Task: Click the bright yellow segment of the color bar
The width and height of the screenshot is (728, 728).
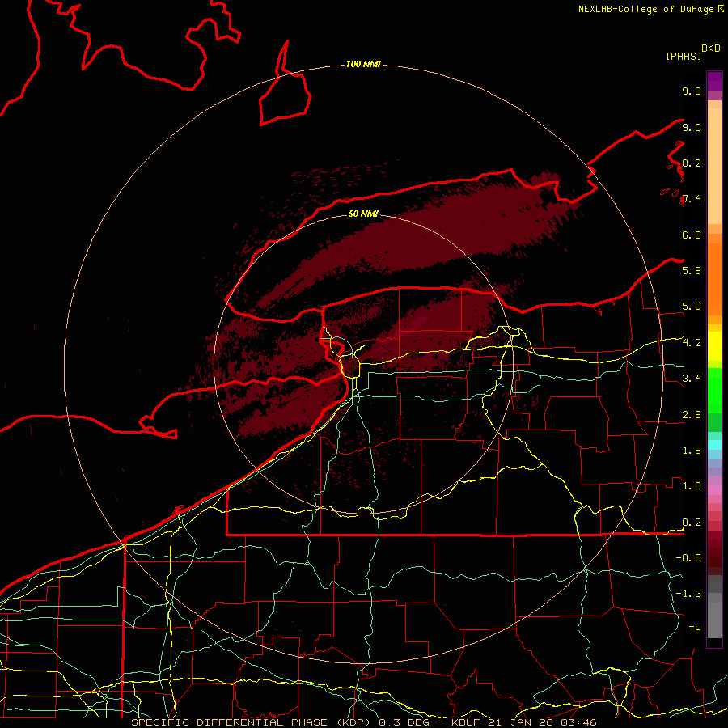Action: tap(714, 346)
